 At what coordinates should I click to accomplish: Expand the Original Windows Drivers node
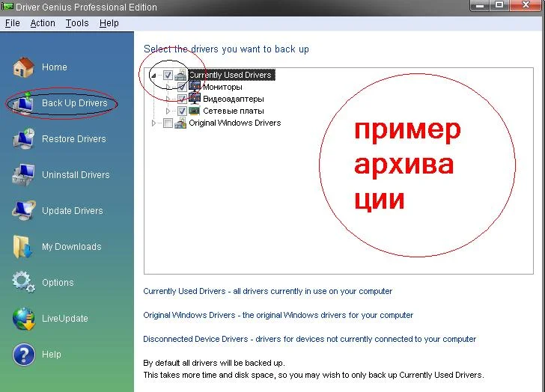tap(153, 123)
